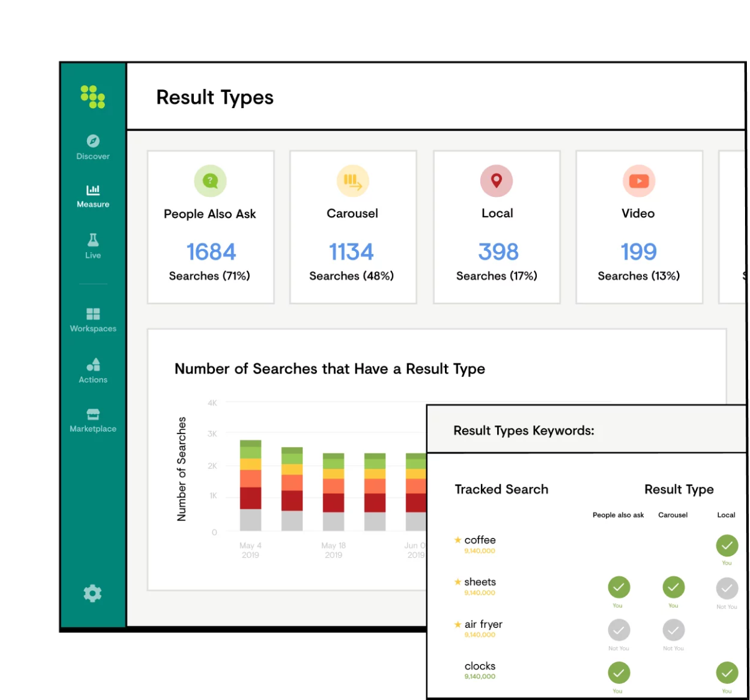Open the Marketplace store icon
This screenshot has width=750, height=700.
(93, 414)
